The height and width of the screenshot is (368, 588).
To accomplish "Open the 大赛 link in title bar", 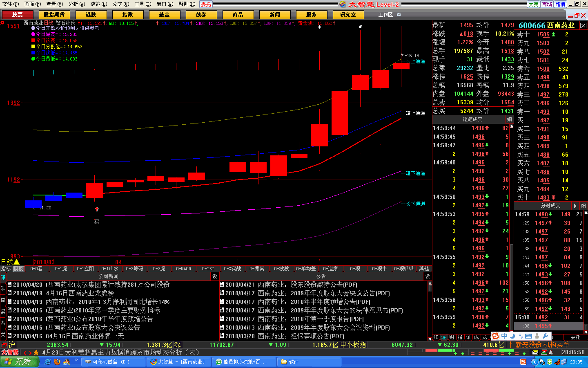I will pyautogui.click(x=534, y=4).
